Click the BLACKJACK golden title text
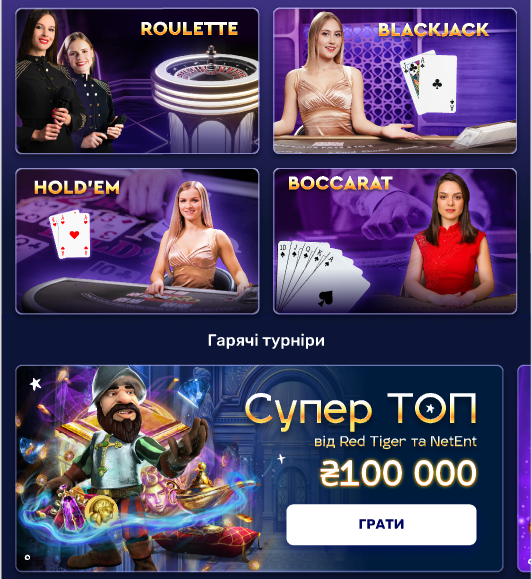This screenshot has width=532, height=579. tap(433, 30)
